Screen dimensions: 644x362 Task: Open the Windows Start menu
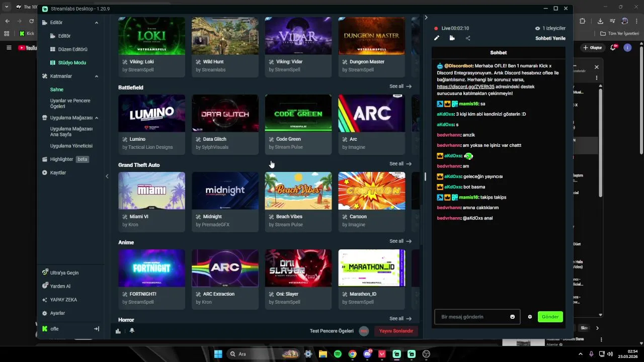[218, 354]
